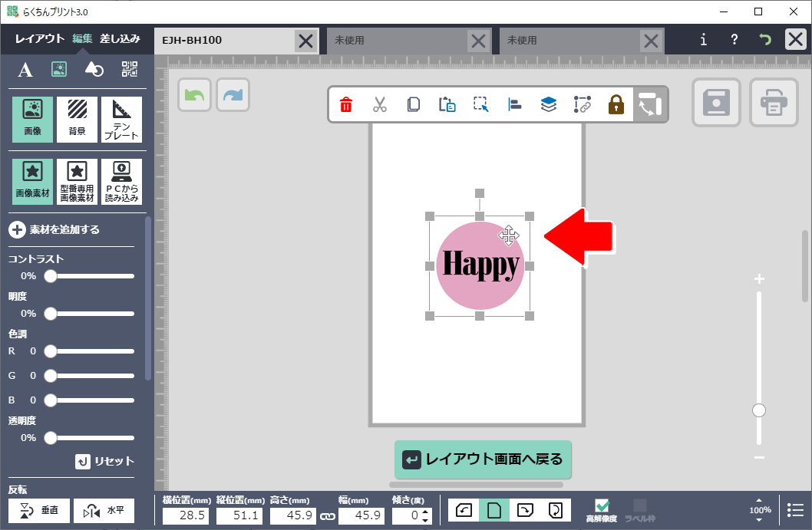Click the 幅 width input field

(361, 515)
